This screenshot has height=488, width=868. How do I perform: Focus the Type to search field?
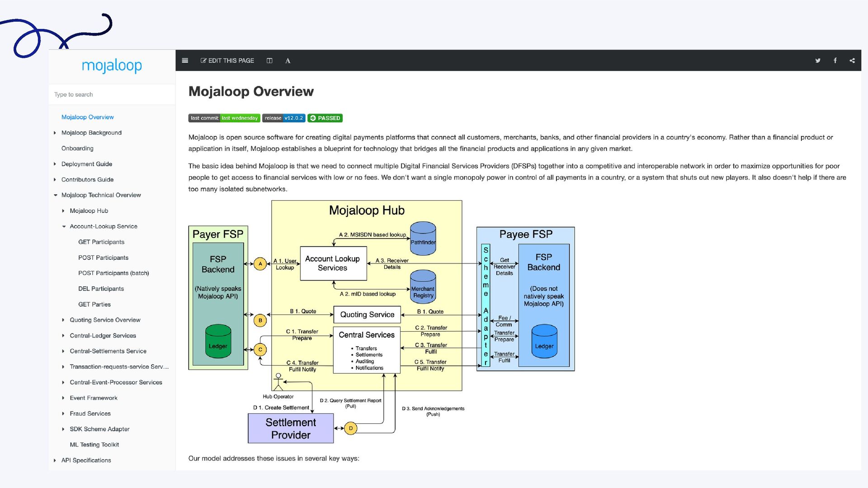click(x=112, y=94)
